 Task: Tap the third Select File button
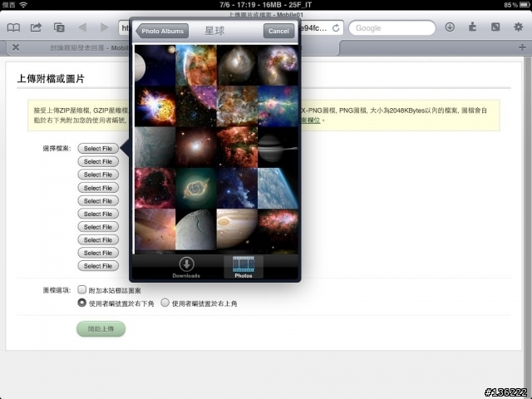pos(98,175)
